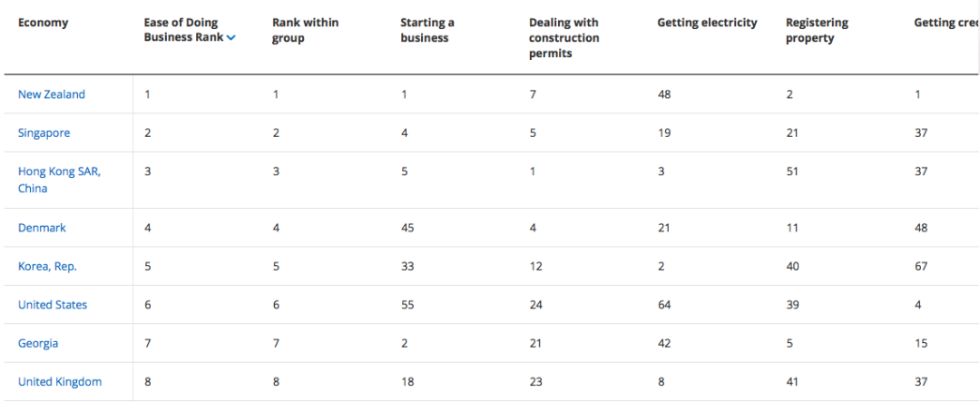Select Denmark's Starting a business value 45

click(407, 228)
